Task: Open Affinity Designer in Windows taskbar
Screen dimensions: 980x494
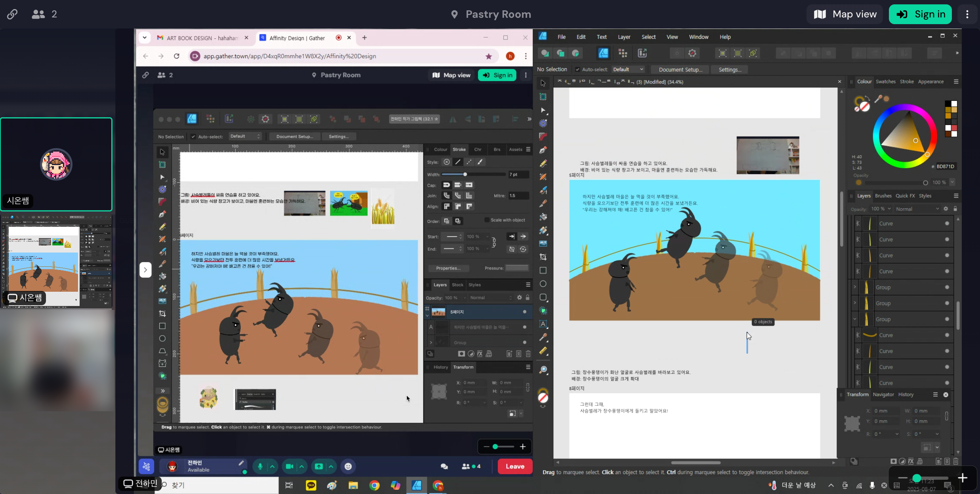Action: pos(416,485)
